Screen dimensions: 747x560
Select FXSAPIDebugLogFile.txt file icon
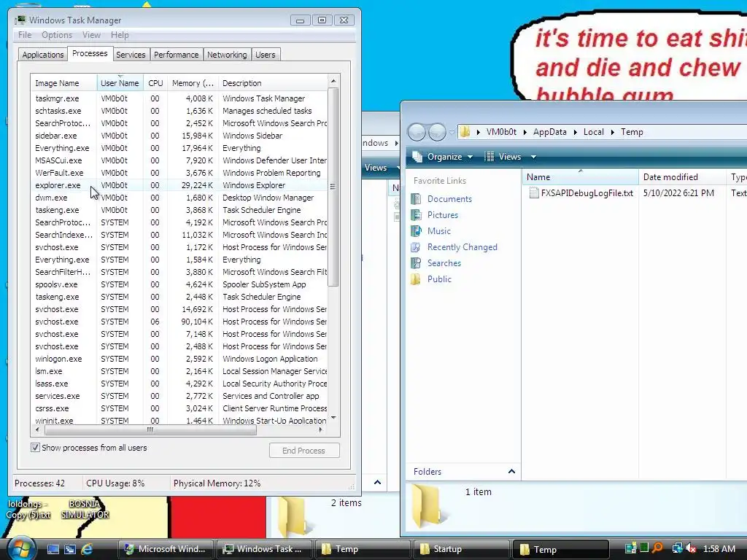(534, 192)
